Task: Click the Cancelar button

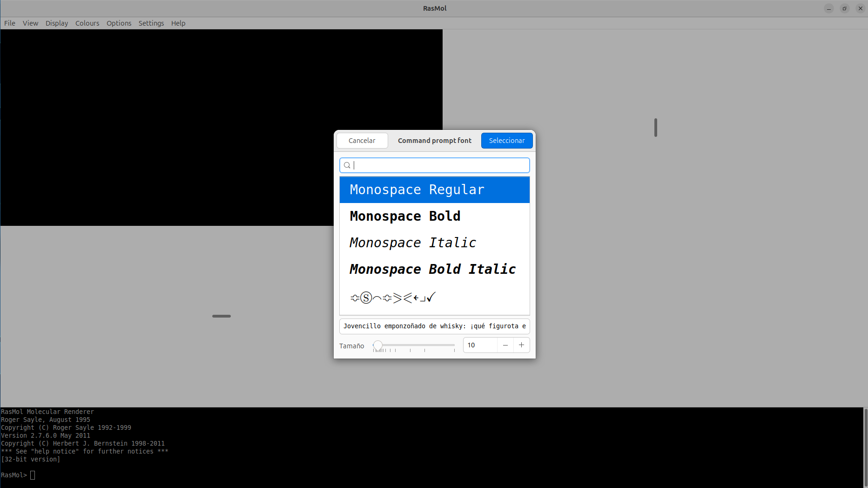Action: pyautogui.click(x=362, y=141)
